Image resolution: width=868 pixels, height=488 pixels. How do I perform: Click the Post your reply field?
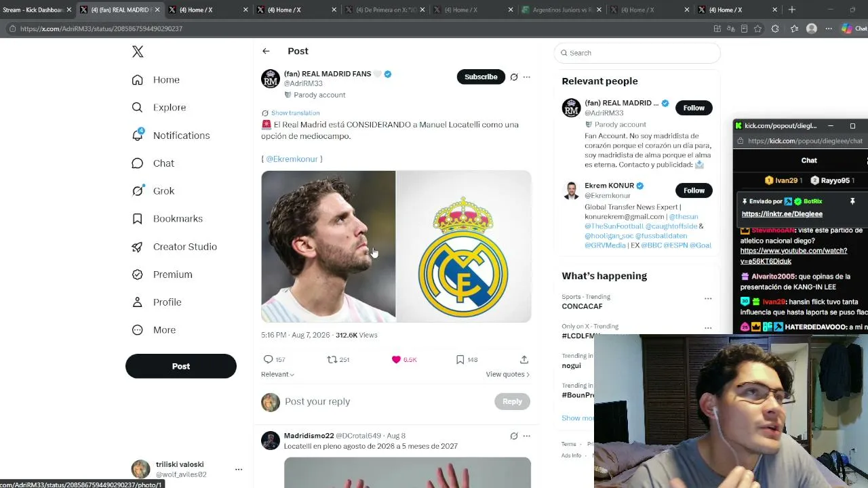coord(387,402)
